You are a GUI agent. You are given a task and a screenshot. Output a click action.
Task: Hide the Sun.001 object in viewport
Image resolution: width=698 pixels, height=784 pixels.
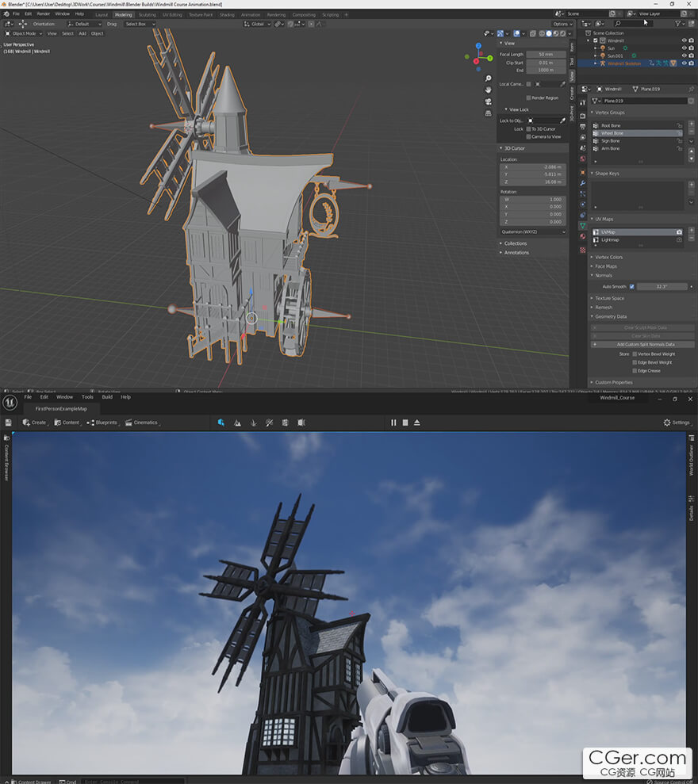pyautogui.click(x=684, y=55)
